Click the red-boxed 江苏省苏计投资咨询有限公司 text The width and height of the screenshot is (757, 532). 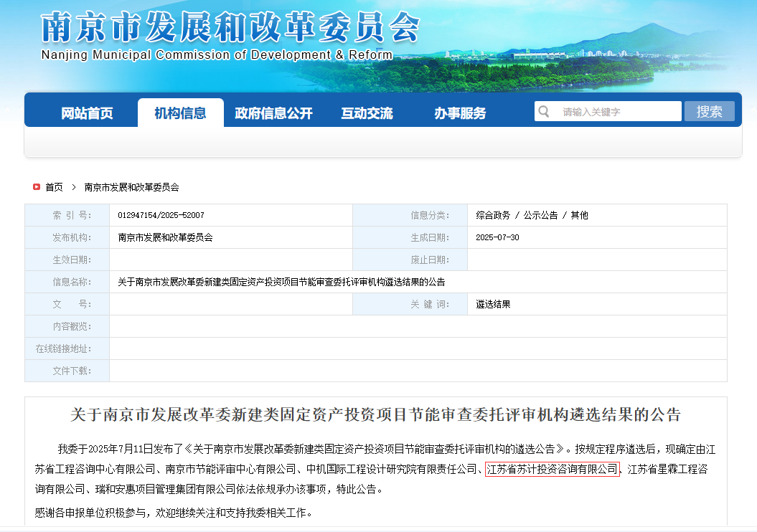[552, 470]
